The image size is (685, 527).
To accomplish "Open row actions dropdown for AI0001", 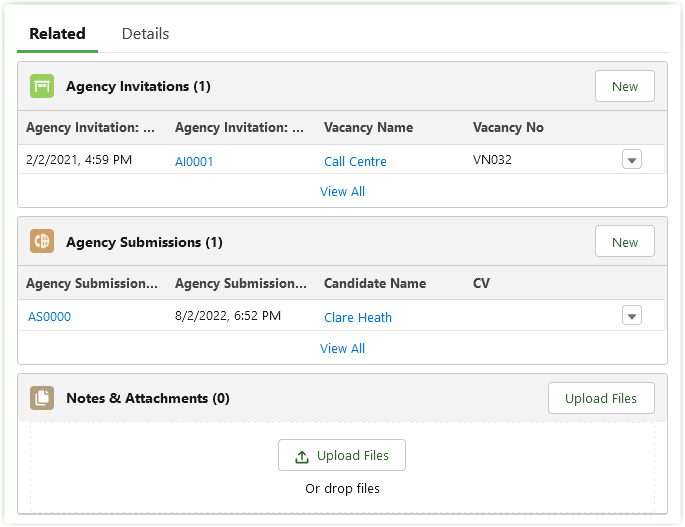I will point(631,160).
